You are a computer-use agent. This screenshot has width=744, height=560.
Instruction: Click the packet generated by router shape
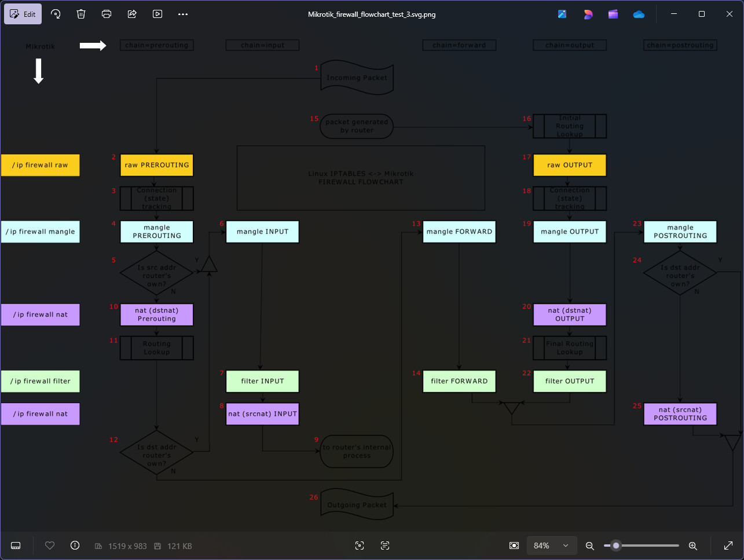tap(357, 126)
